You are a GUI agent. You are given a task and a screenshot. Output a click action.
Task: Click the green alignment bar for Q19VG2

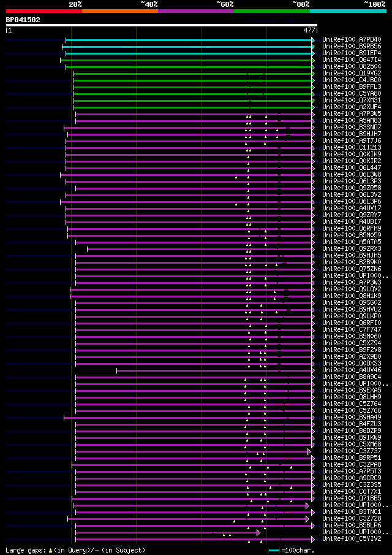[193, 74]
